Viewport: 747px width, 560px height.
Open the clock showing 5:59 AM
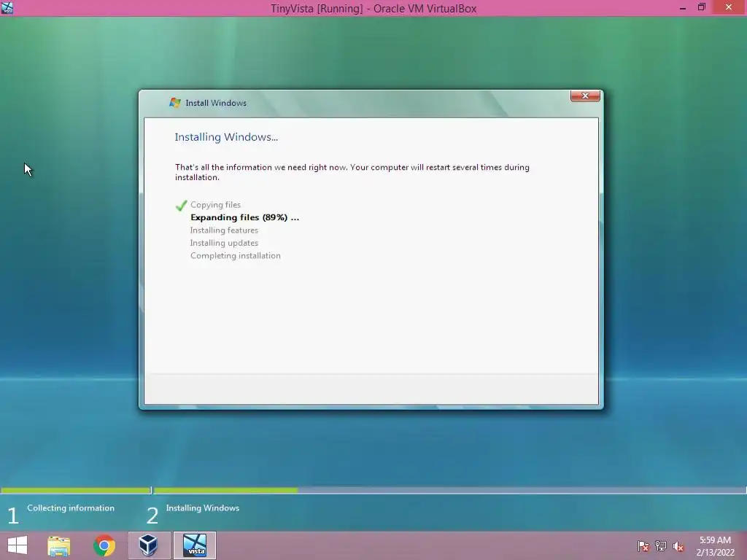pos(715,546)
